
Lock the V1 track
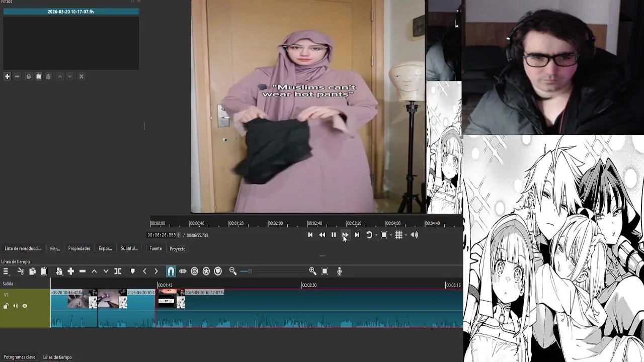[6, 306]
